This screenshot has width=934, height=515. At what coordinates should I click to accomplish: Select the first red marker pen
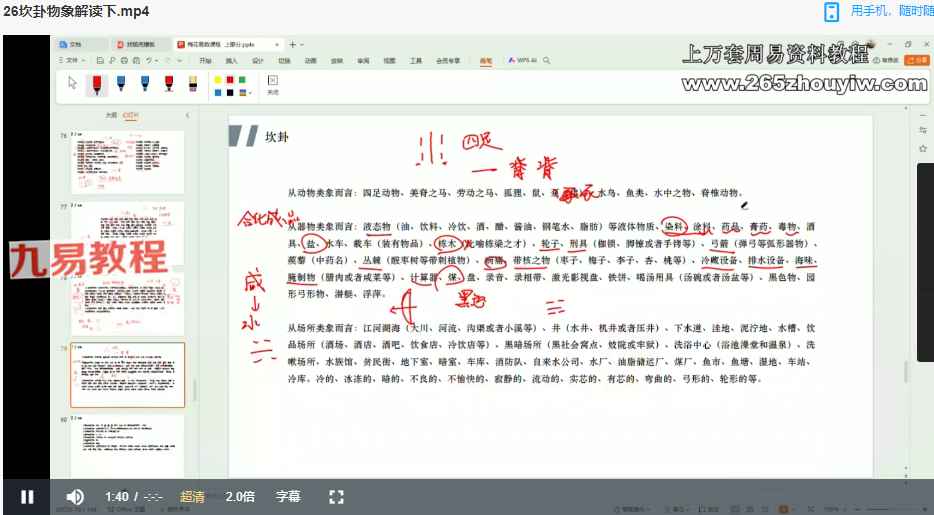pos(96,84)
